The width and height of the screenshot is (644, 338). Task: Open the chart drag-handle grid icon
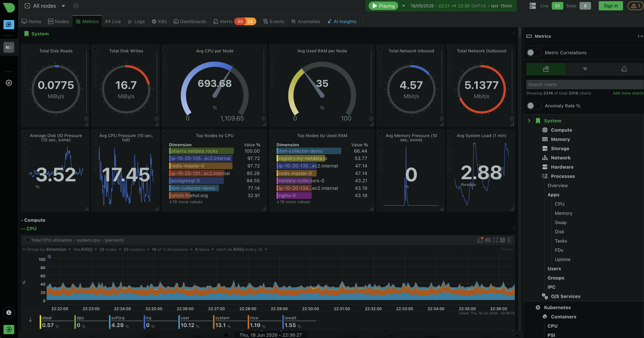point(509,240)
